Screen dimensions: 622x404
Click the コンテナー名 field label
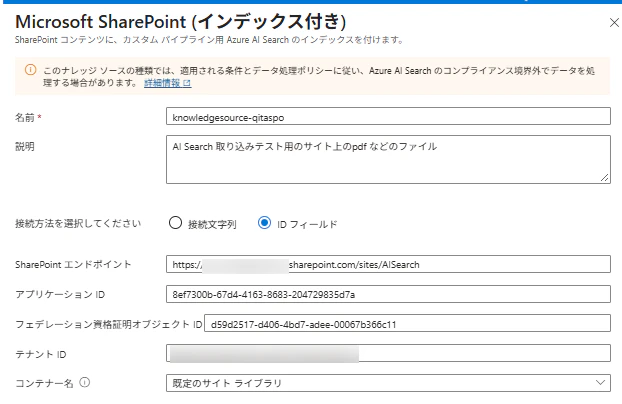point(44,383)
